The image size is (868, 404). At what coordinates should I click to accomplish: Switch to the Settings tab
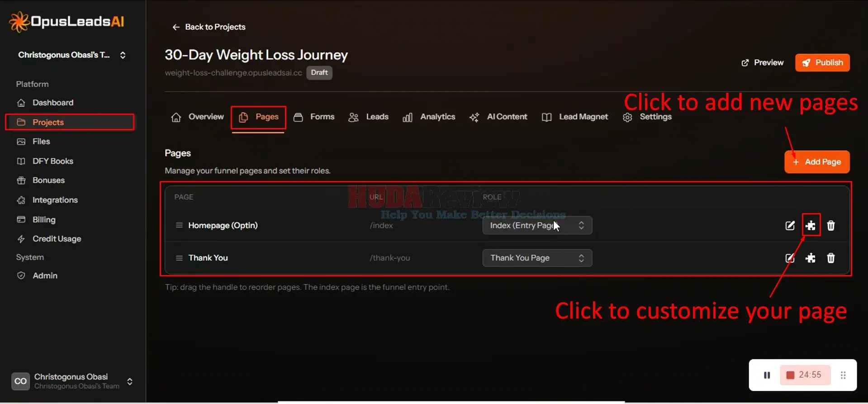point(647,117)
